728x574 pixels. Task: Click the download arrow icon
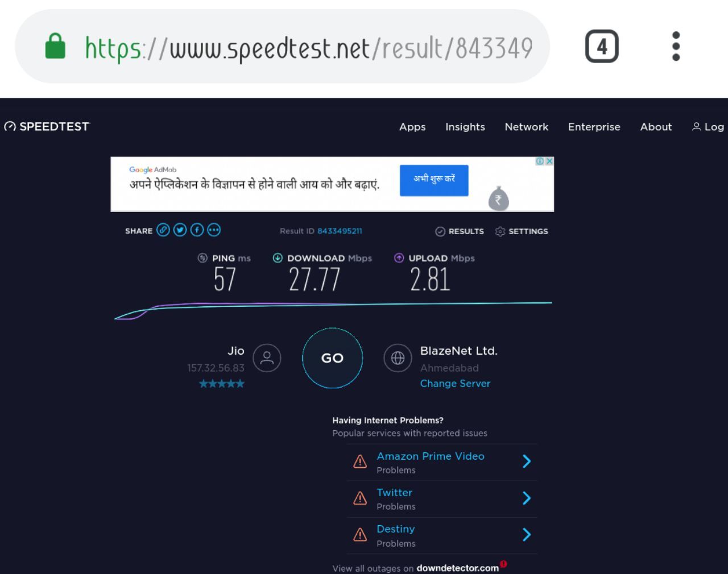pos(278,258)
